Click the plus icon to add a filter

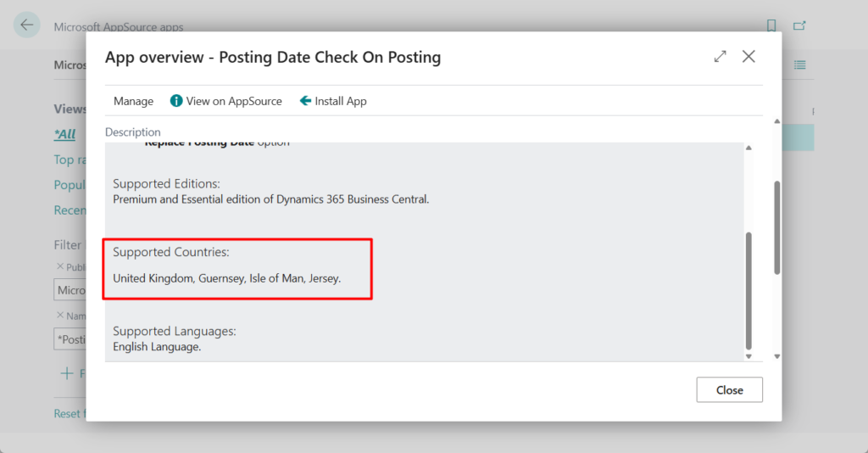point(66,373)
